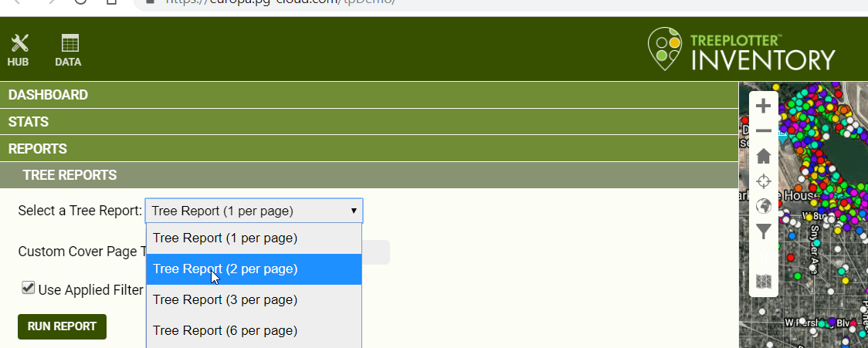Image resolution: width=868 pixels, height=348 pixels.
Task: Uncheck the Use Applied Filter checkbox
Action: 29,288
